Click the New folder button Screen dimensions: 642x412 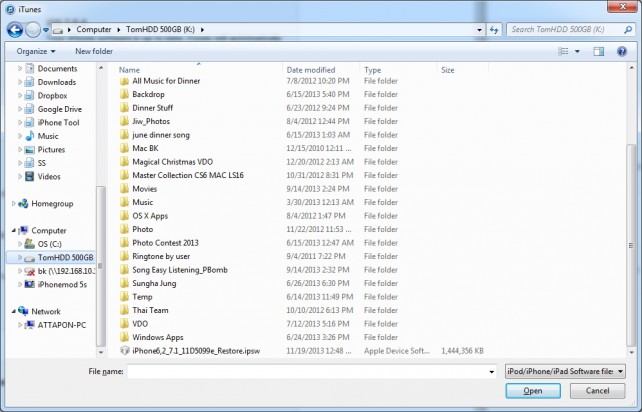click(94, 51)
